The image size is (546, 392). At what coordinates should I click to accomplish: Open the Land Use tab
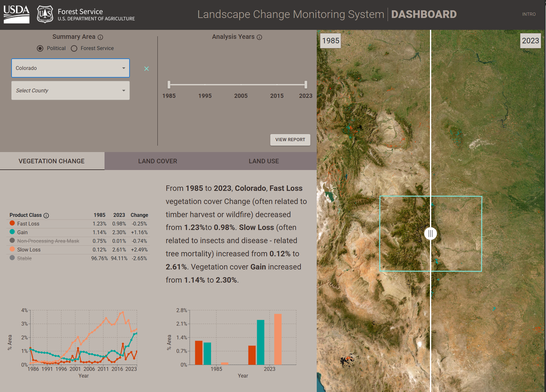tap(264, 161)
